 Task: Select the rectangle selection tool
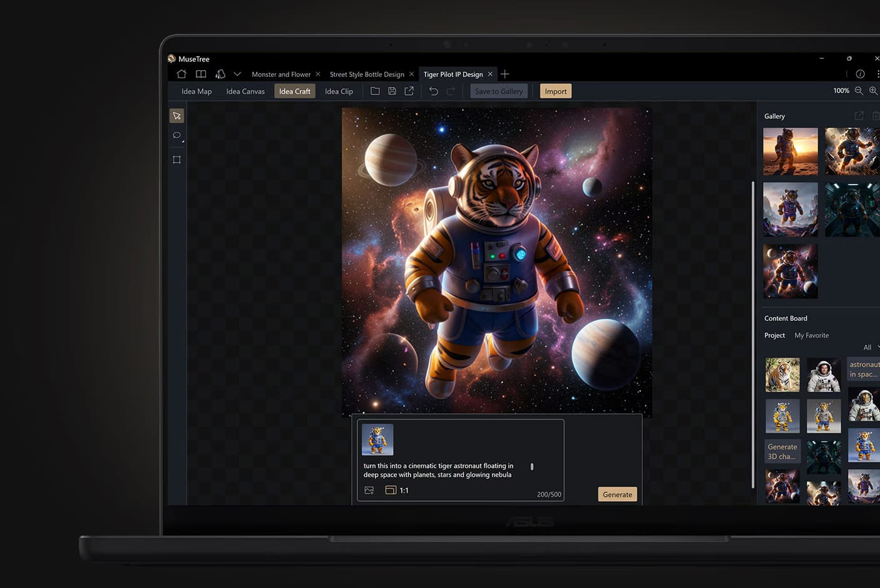(x=177, y=160)
